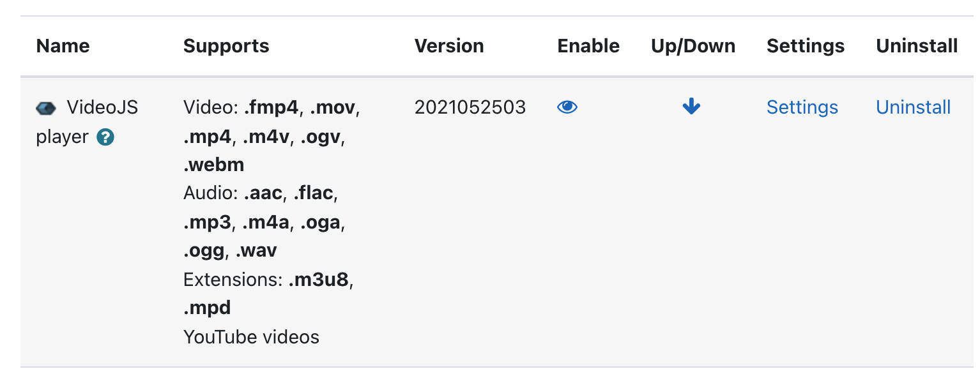Image resolution: width=980 pixels, height=383 pixels.
Task: Click the VideoJS player name text
Action: point(87,122)
